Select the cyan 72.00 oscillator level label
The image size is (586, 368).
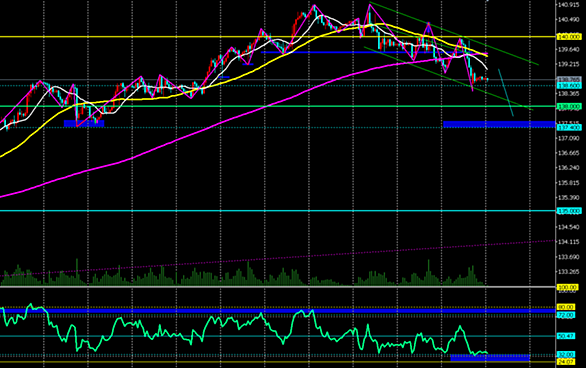(x=565, y=315)
